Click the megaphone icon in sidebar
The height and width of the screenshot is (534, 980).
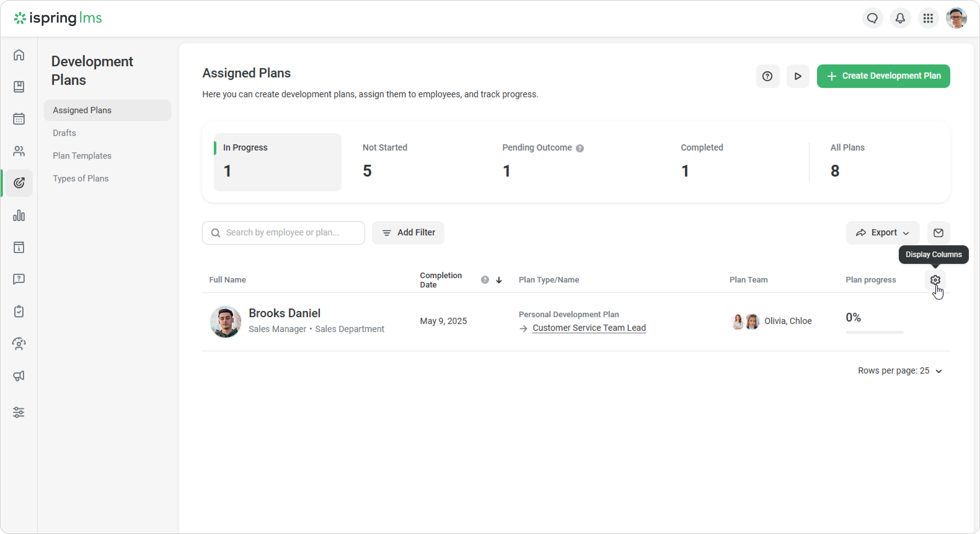tap(19, 376)
